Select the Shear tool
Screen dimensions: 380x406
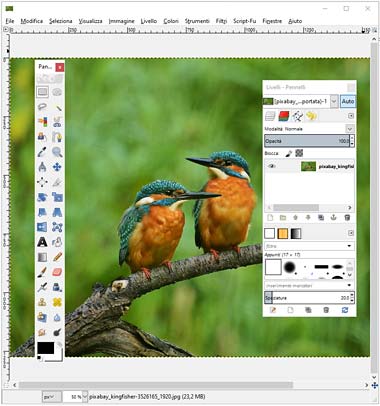[42, 212]
